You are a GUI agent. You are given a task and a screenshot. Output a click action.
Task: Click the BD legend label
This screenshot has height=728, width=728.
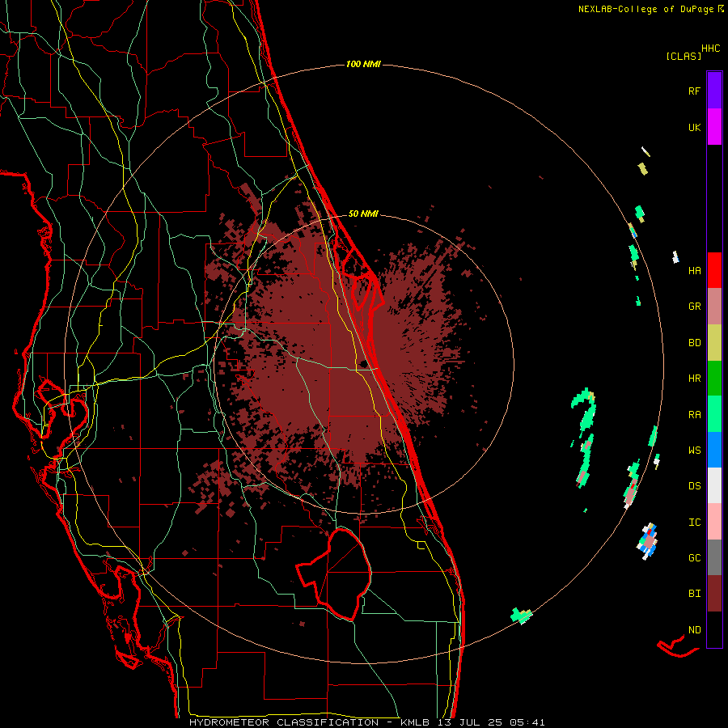[694, 343]
